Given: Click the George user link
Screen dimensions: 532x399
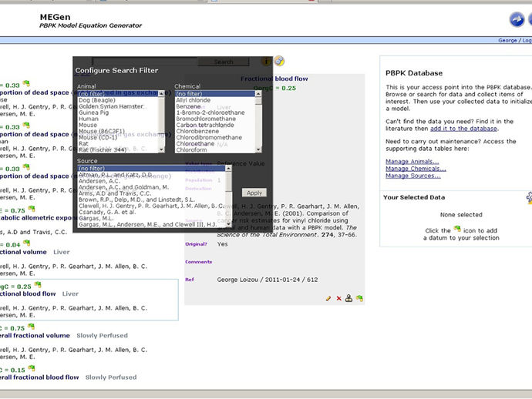Looking at the screenshot, I should (507, 40).
